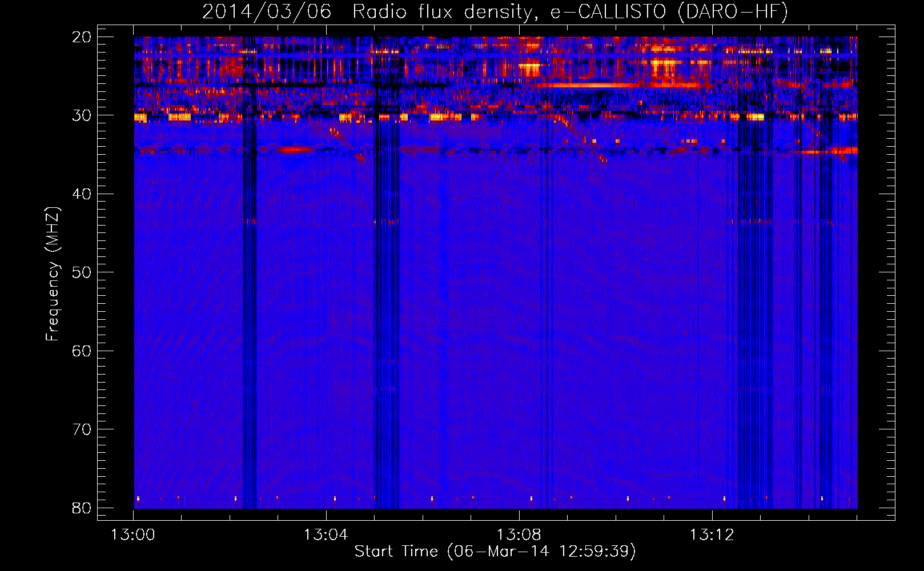The height and width of the screenshot is (571, 924).
Task: Click the 40 frequency tick label
Action: point(82,194)
